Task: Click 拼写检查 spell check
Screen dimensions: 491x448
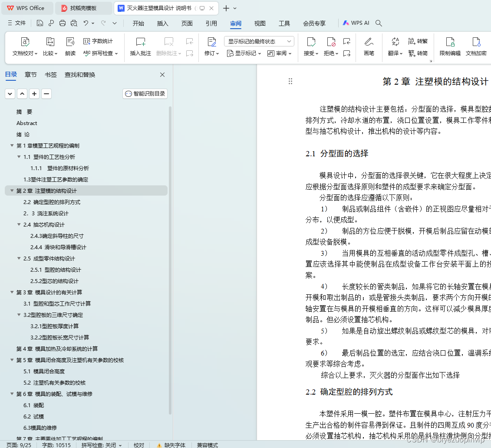Action: [x=100, y=53]
